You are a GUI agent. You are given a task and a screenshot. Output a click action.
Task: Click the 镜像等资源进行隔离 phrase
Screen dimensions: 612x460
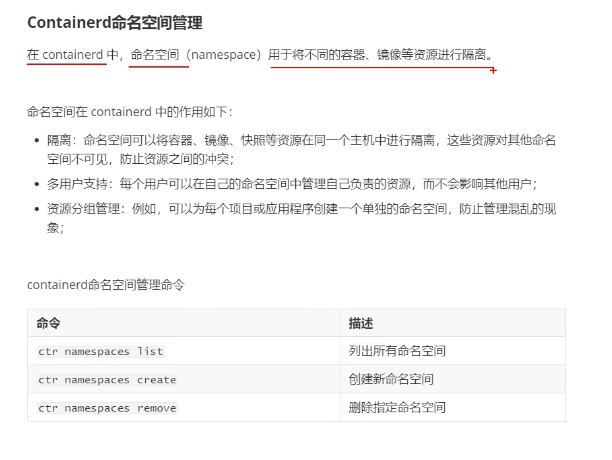coord(432,55)
